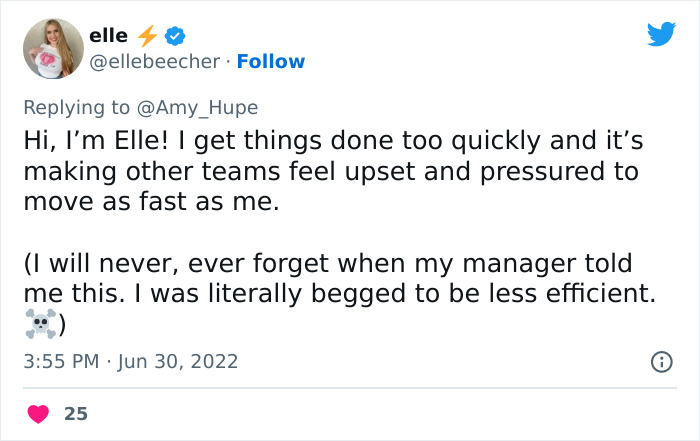Image resolution: width=700 pixels, height=441 pixels.
Task: Click the Twitter bird logo
Action: 661,35
